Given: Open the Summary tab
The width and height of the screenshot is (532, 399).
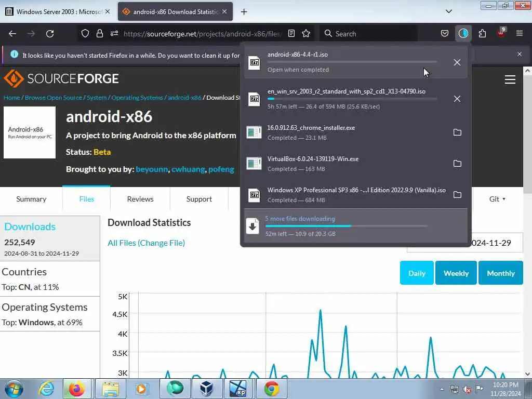Looking at the screenshot, I should [x=31, y=199].
